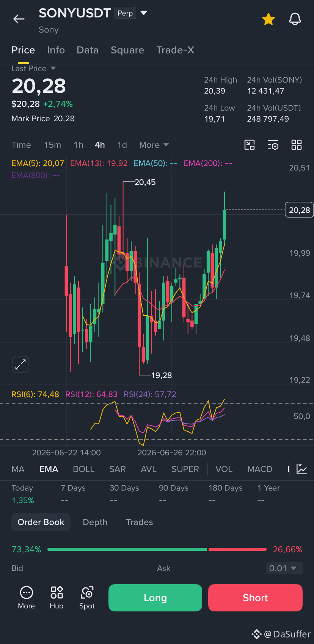314x644 pixels.
Task: Click the bid/ask ratio bar
Action: tap(157, 549)
